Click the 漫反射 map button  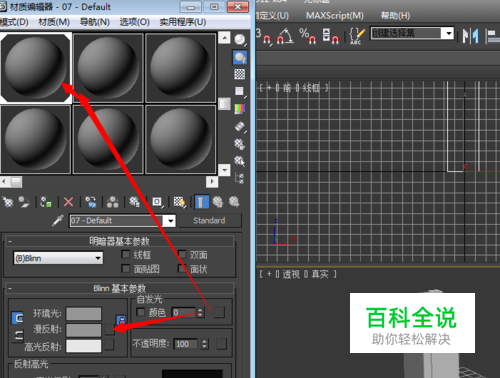click(x=109, y=329)
